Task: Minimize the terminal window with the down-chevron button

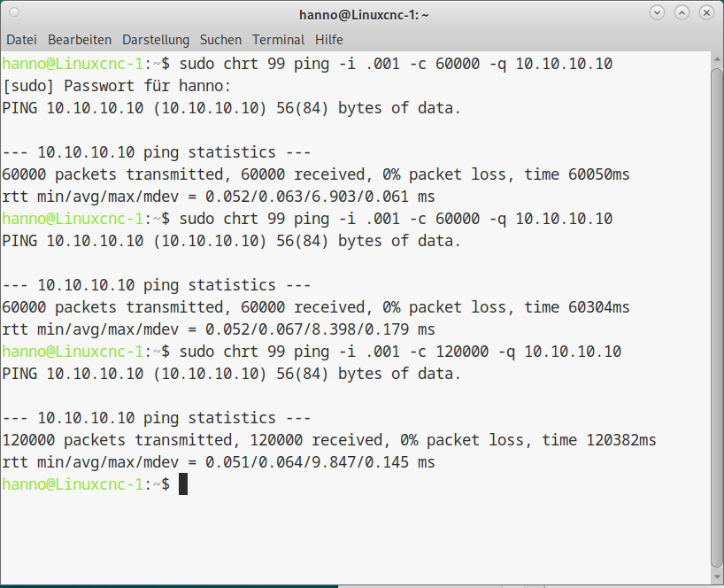Action: (x=657, y=13)
